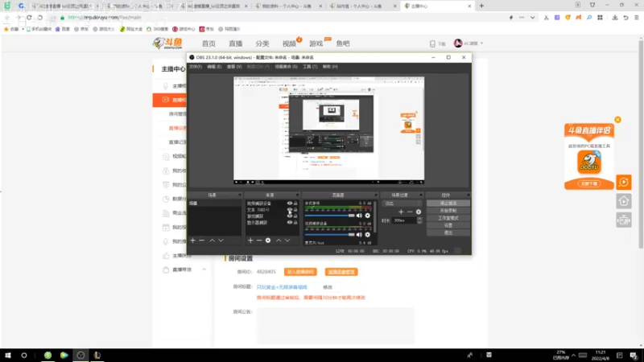Click home icon on right floating bar
This screenshot has width=644, height=362.
click(x=623, y=201)
